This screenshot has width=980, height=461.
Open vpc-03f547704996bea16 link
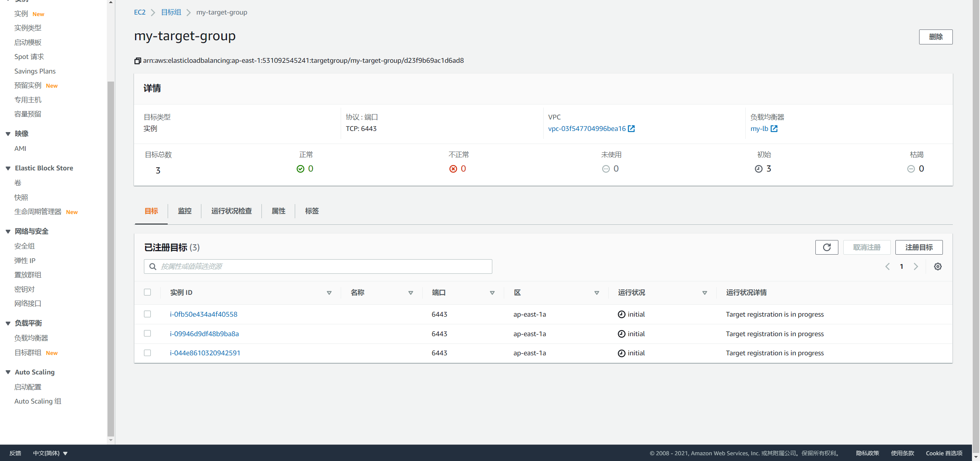click(587, 129)
